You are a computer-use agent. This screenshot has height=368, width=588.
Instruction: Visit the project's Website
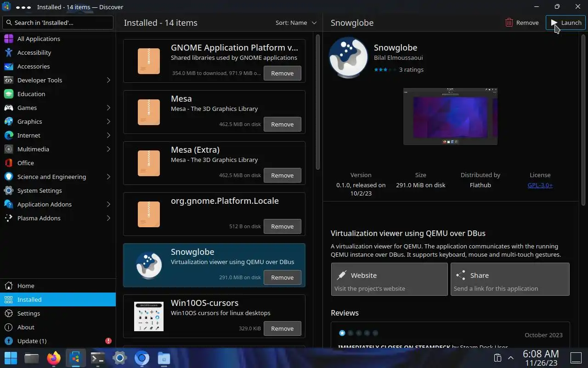389,279
